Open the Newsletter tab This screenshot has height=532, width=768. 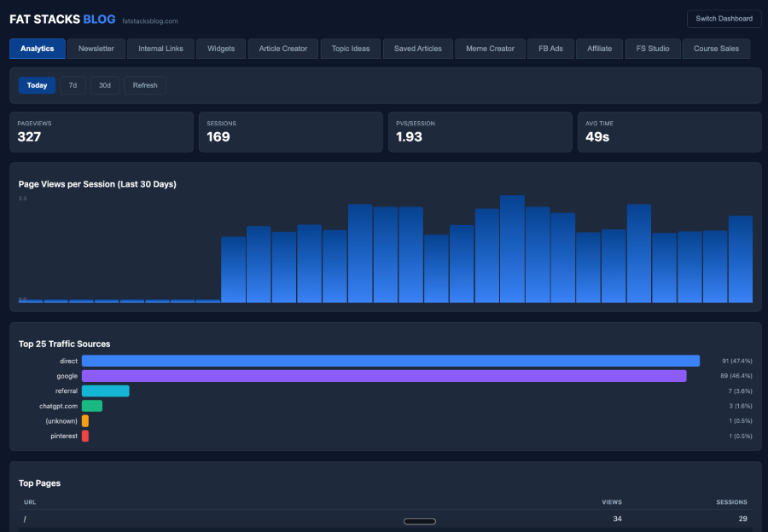(96, 49)
